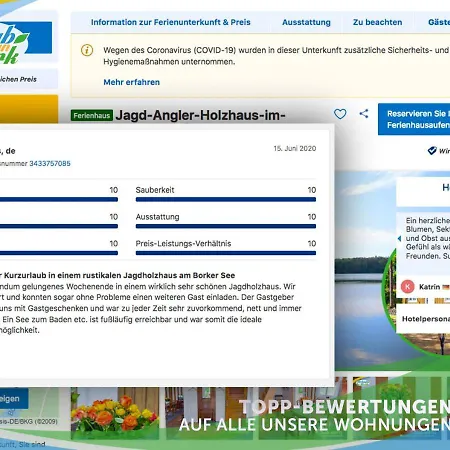The width and height of the screenshot is (450, 450).
Task: Click the Ferienhaus green label badge
Action: (x=92, y=116)
